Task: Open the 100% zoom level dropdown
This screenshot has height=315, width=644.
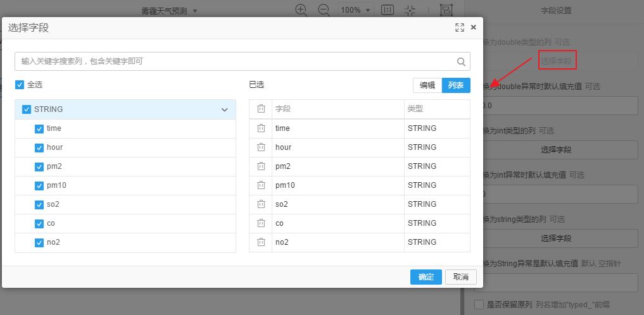Action: (x=356, y=10)
